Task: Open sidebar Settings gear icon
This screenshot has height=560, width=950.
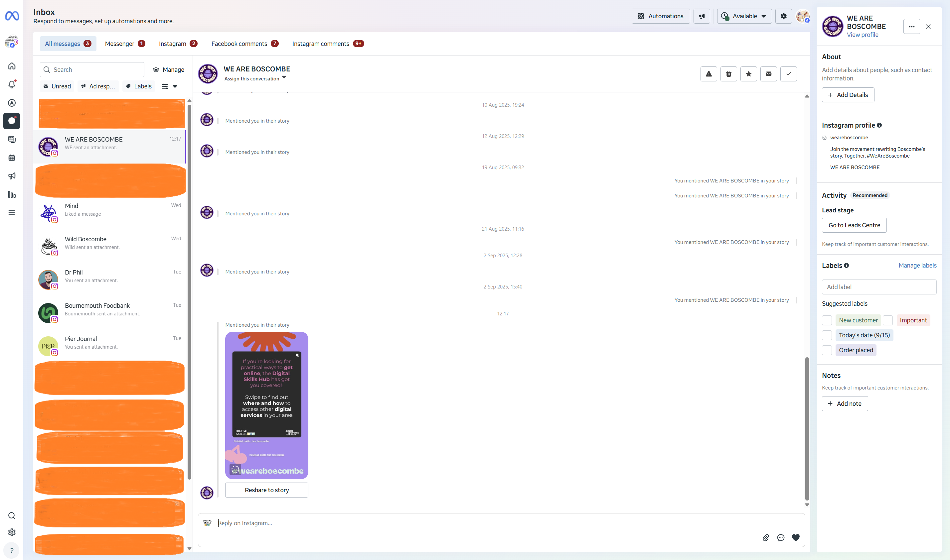Action: tap(12, 532)
